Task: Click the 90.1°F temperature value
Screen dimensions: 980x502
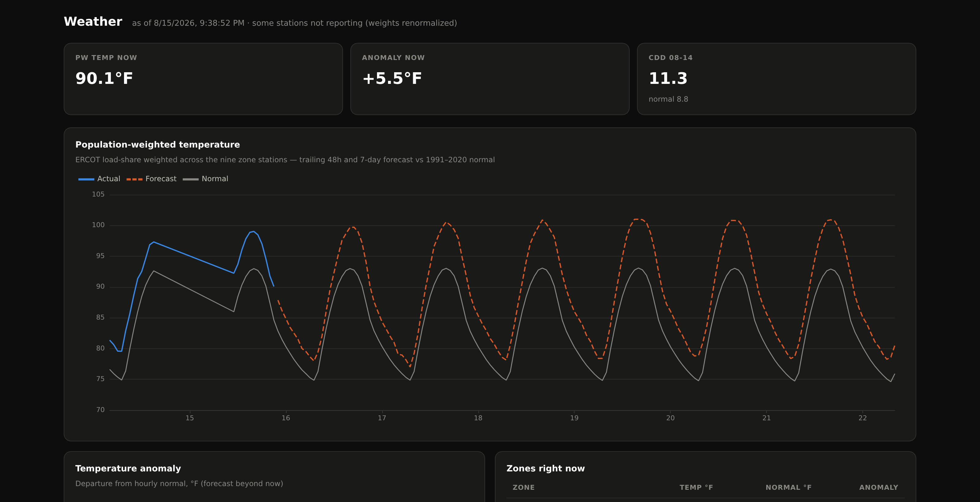Action: [104, 78]
